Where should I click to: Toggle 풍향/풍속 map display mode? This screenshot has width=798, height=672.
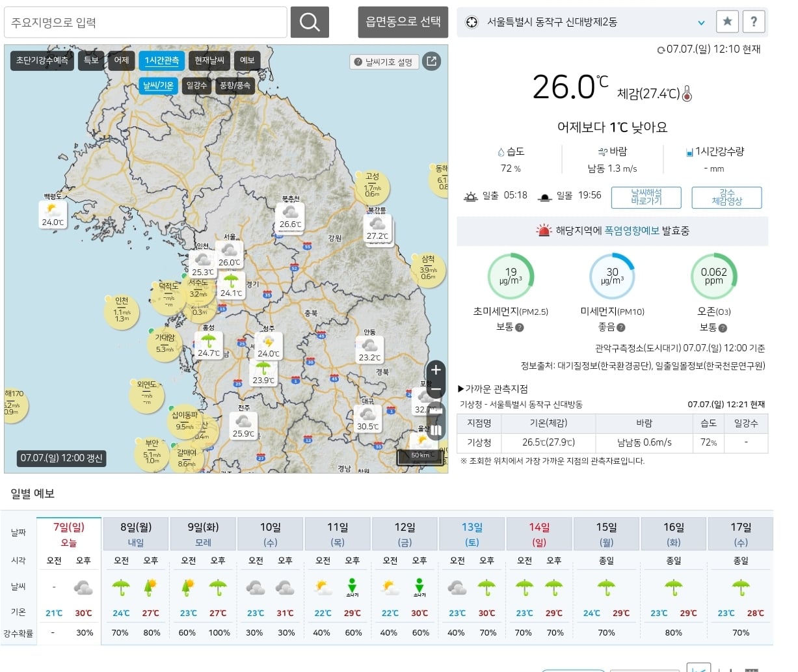click(235, 86)
